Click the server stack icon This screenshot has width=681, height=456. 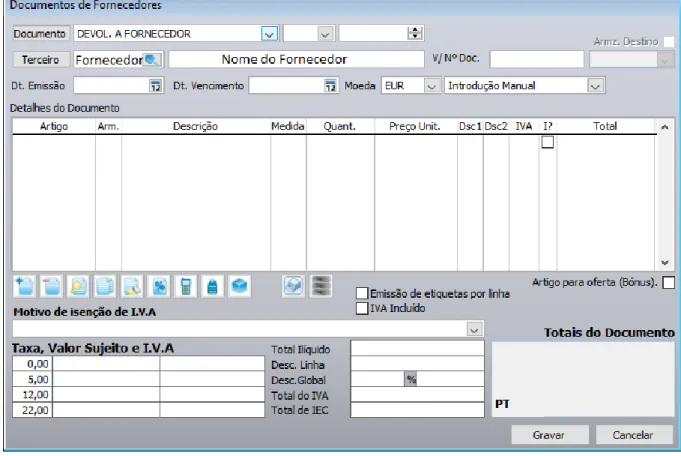click(x=321, y=286)
